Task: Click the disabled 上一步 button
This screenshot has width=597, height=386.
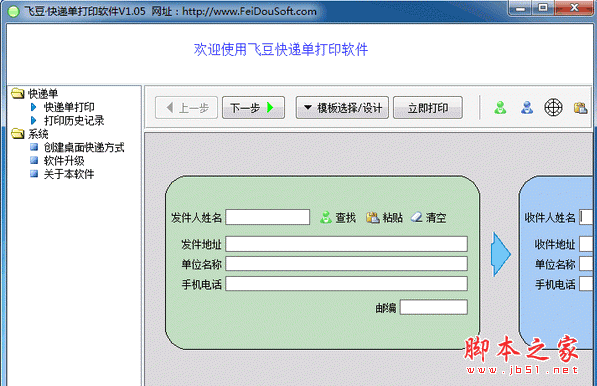Action: click(187, 108)
